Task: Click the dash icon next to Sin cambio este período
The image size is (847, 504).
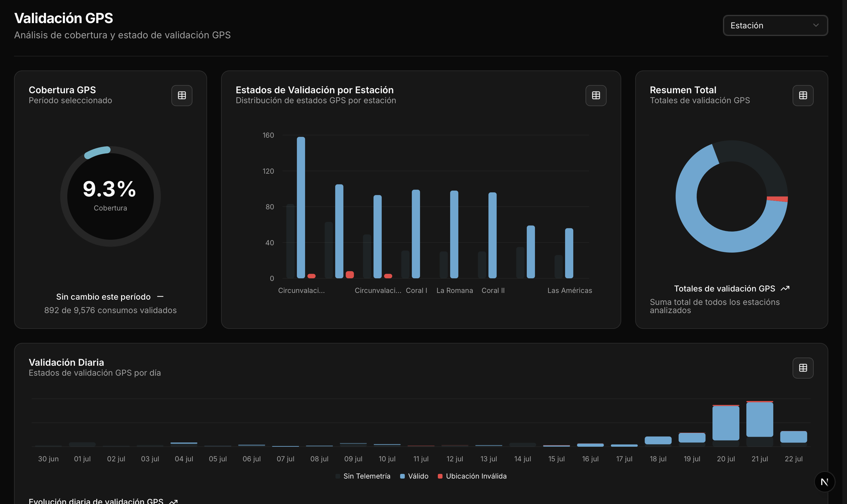Action: pyautogui.click(x=160, y=297)
